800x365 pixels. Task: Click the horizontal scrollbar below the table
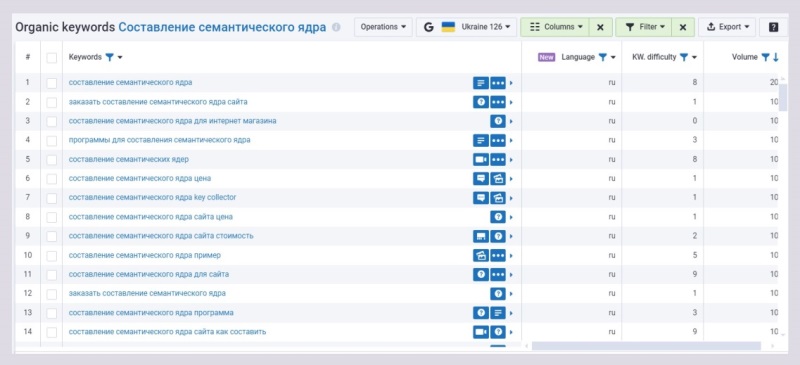[646, 346]
